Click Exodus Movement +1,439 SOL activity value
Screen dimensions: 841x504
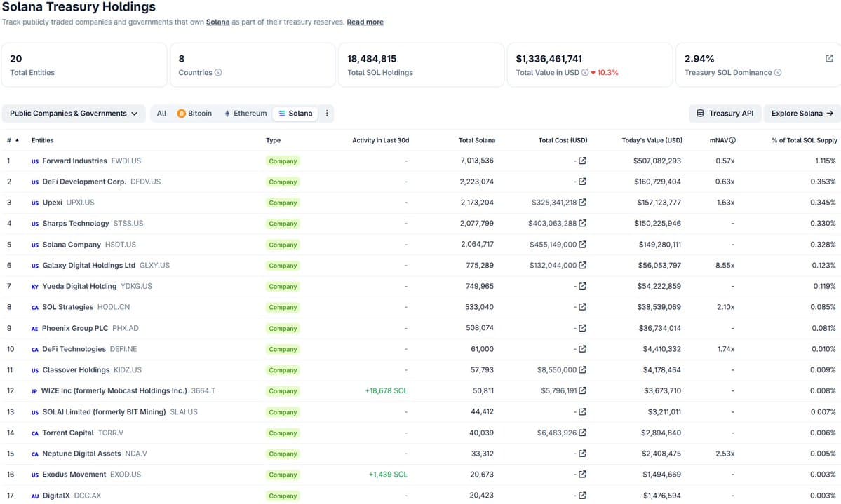(x=388, y=474)
